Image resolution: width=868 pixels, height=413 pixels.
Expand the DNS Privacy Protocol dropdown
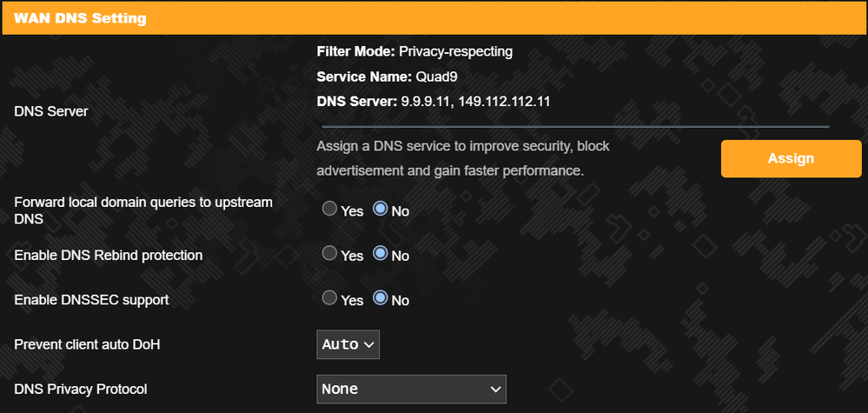point(411,389)
